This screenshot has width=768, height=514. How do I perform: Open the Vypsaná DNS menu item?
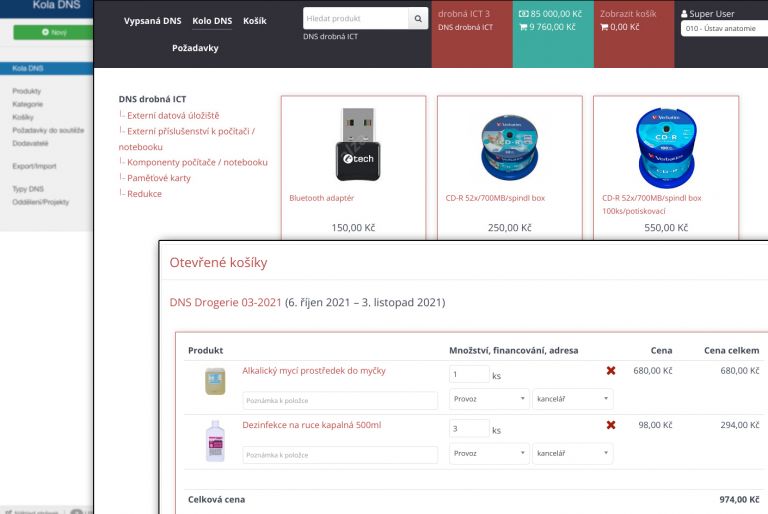click(x=152, y=21)
